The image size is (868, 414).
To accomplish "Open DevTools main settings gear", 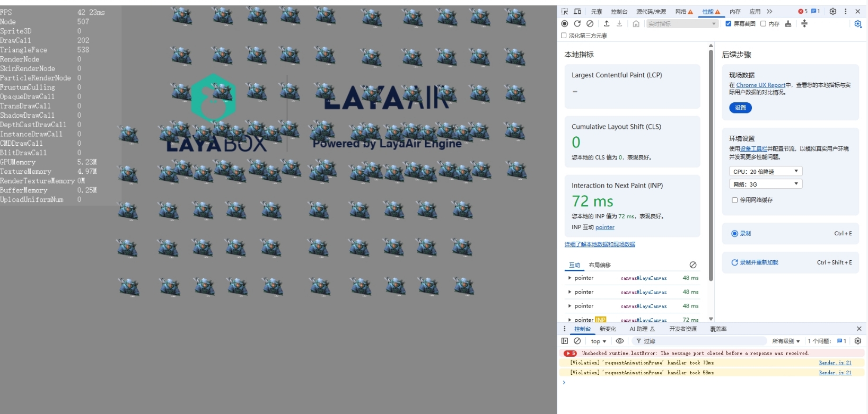I will tap(833, 11).
